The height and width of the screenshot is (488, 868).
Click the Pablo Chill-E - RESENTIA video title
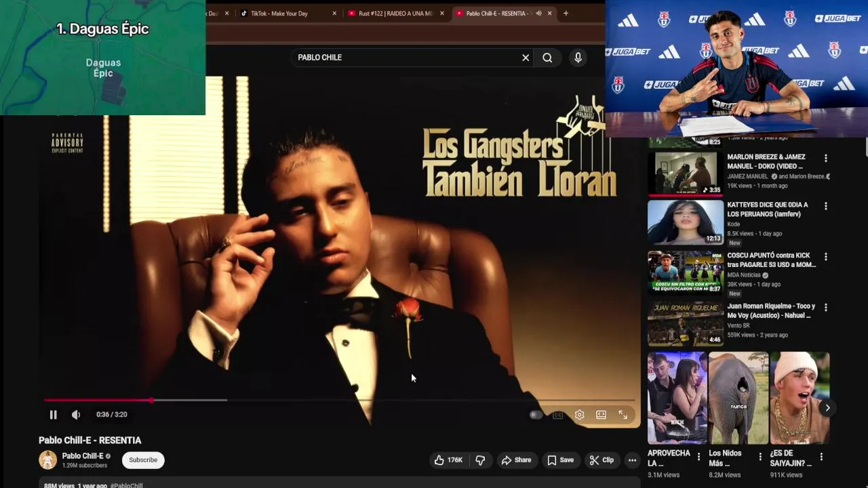pos(90,441)
